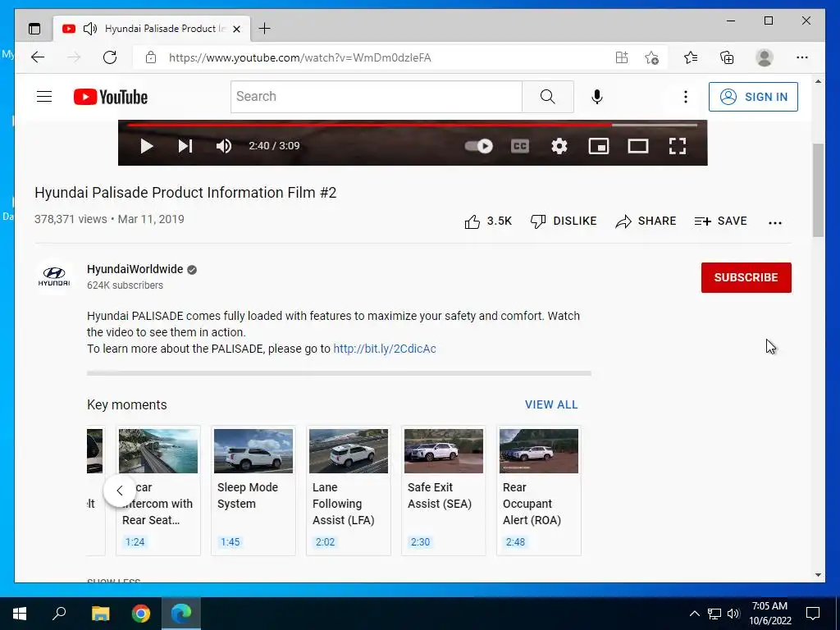Open the YouTube hamburger guide menu

(44, 97)
